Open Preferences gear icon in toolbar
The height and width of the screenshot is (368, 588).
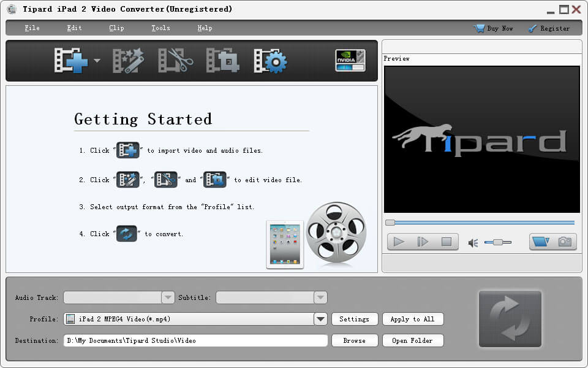pyautogui.click(x=271, y=61)
